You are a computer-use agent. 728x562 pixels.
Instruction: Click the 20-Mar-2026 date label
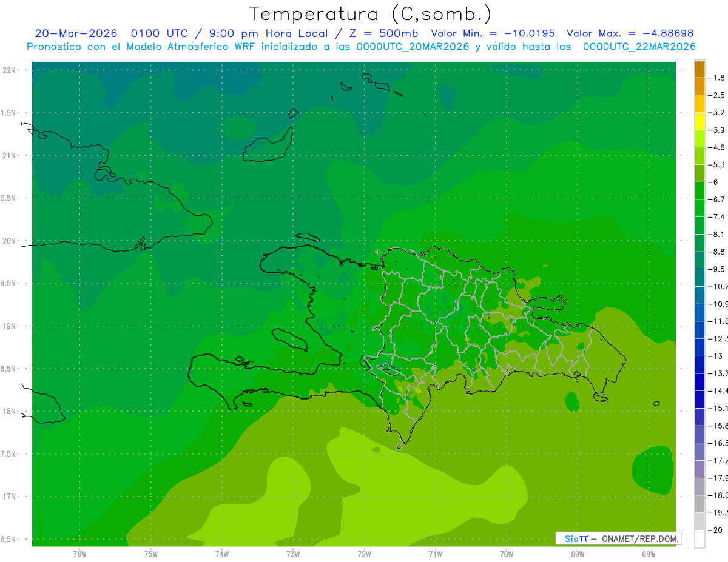[75, 33]
